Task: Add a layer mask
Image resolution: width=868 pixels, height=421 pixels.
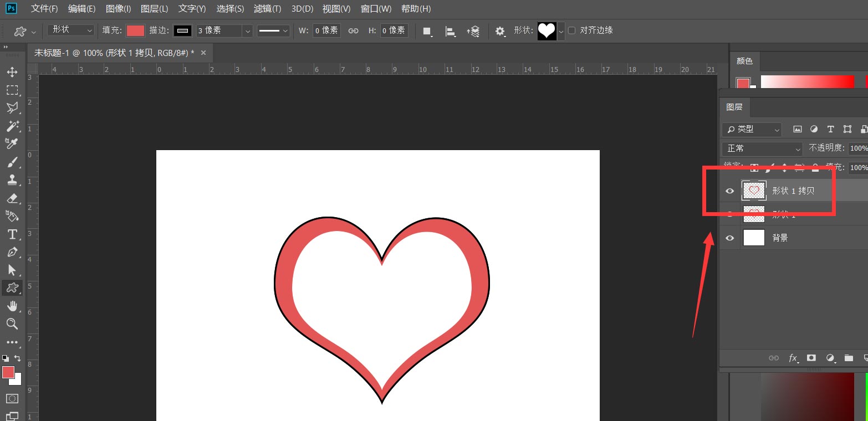Action: (x=811, y=358)
